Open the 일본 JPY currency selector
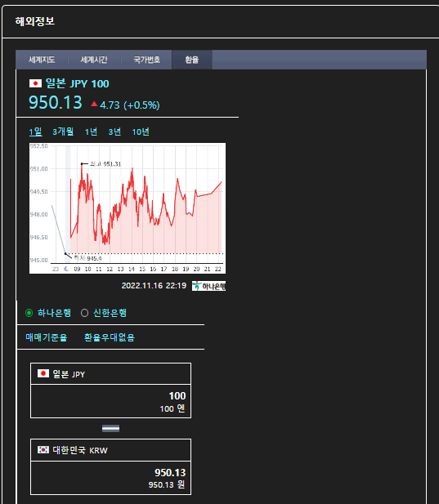Screen dimensions: 439x504 pyautogui.click(x=110, y=374)
